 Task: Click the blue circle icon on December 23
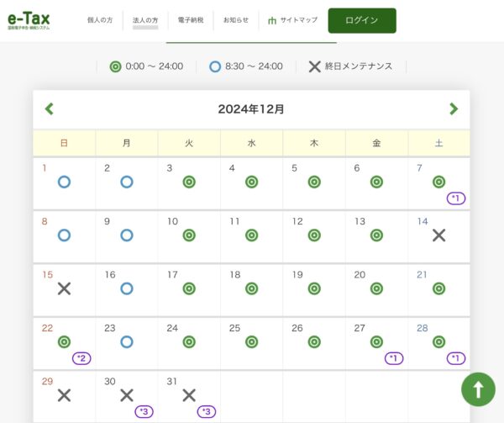click(127, 342)
